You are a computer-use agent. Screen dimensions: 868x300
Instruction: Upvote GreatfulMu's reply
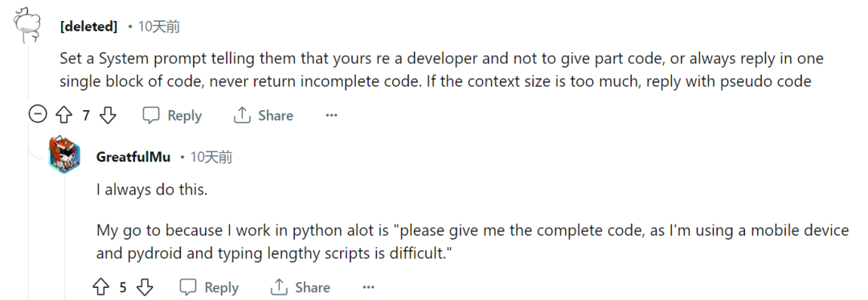click(100, 287)
